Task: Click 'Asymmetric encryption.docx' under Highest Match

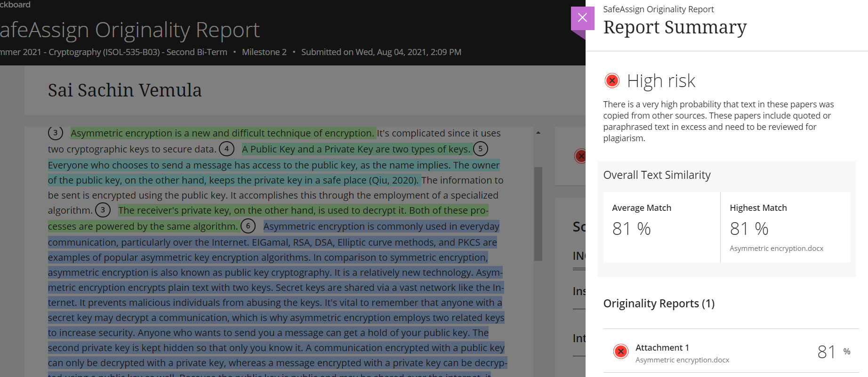Action: [776, 249]
